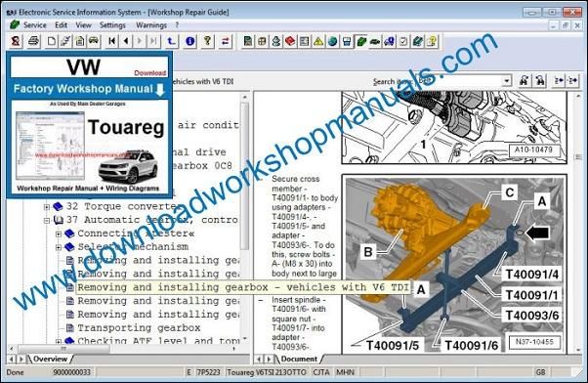
Task: Click the yellow warning triangle icon
Action: (318, 41)
